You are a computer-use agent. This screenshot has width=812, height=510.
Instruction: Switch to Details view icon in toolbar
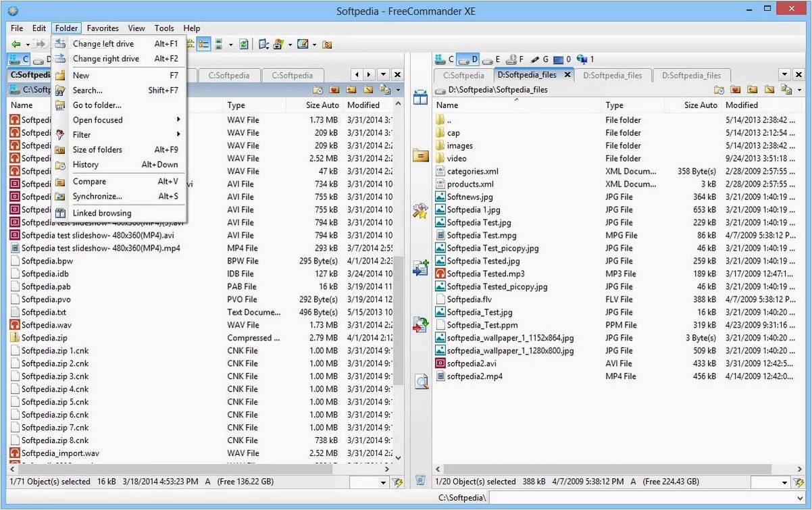[x=203, y=45]
